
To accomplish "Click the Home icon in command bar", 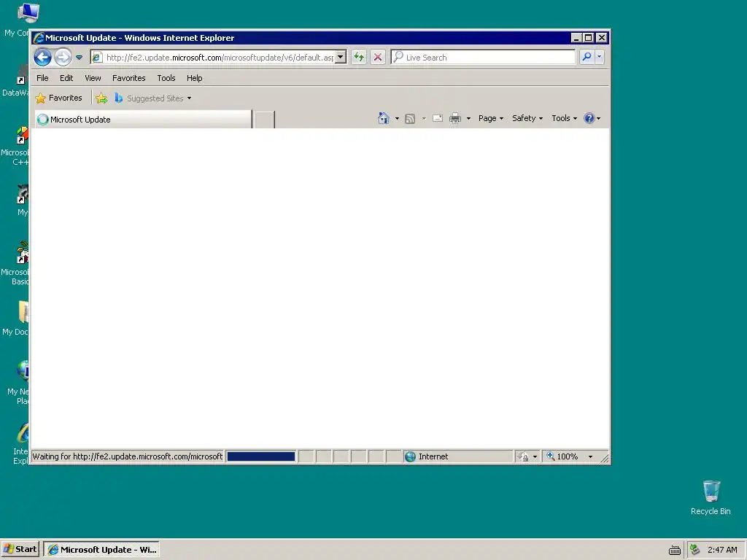I will coord(384,118).
